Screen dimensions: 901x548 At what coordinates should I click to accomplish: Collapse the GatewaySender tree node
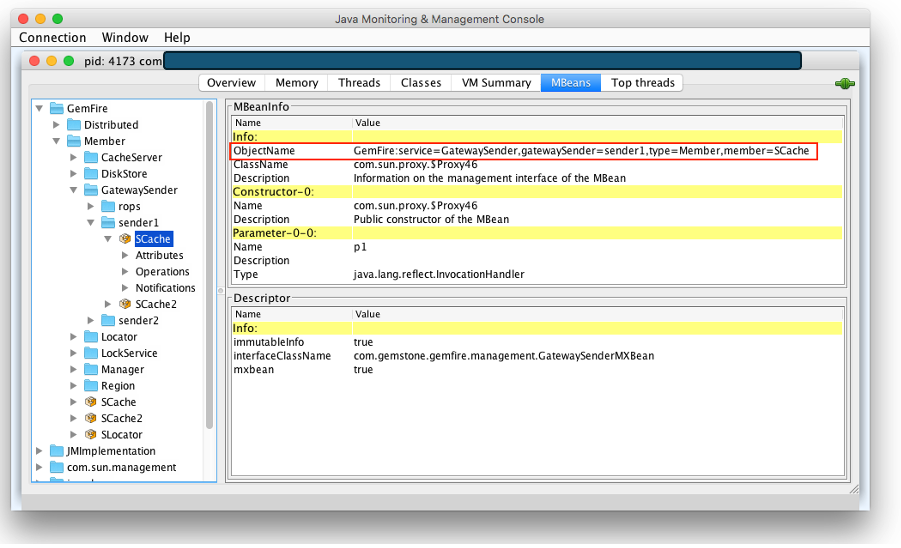pos(74,190)
